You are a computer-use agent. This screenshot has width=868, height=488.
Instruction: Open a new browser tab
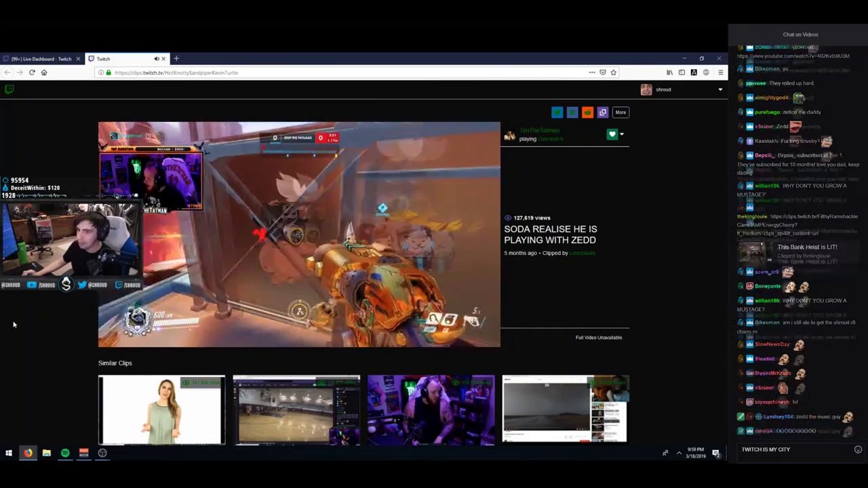pos(176,59)
